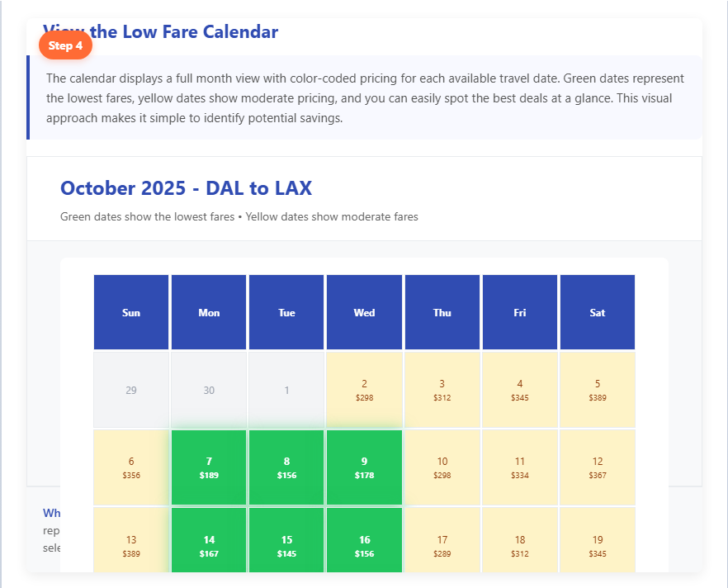The image size is (728, 588).
Task: Click October 2 with $298 fare
Action: pyautogui.click(x=364, y=390)
